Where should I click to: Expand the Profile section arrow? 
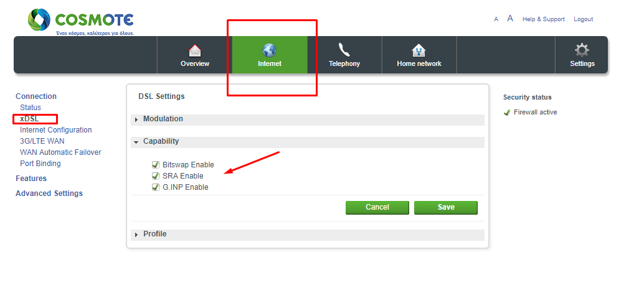click(136, 235)
